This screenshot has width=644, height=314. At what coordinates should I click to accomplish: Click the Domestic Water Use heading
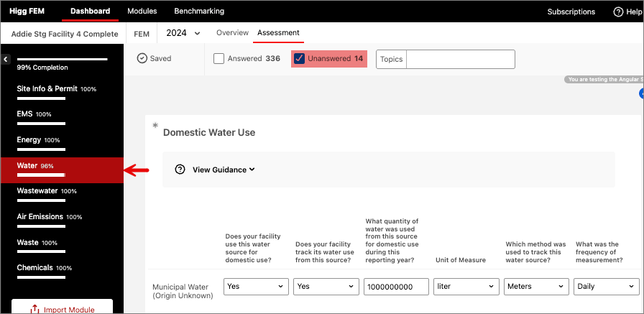[x=209, y=133]
